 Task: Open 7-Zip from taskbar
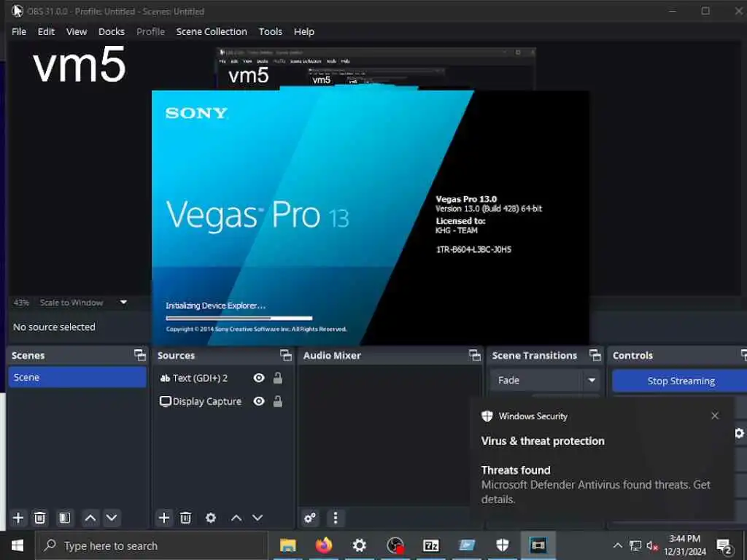click(x=430, y=545)
